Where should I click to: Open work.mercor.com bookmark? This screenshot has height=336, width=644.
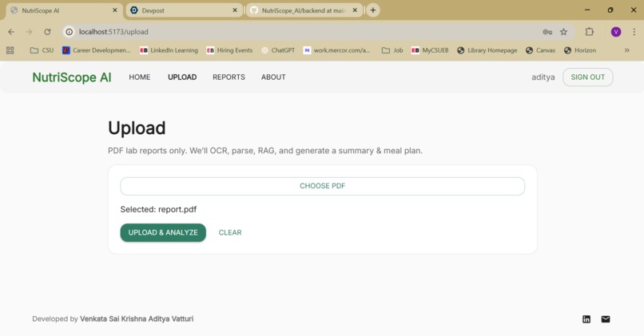coord(337,50)
